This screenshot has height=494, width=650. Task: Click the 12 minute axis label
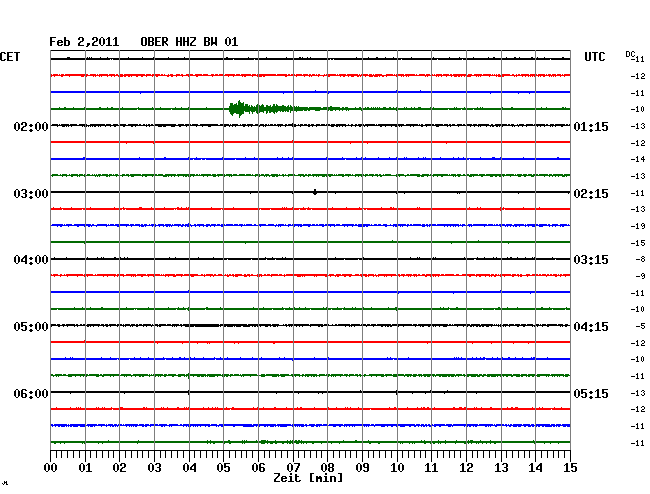[466, 468]
